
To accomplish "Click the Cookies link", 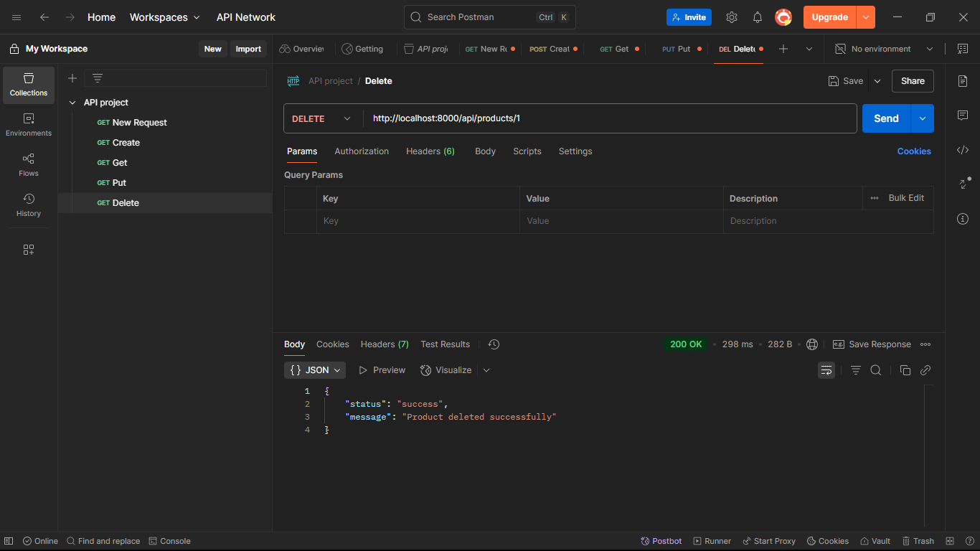I will coord(914,151).
